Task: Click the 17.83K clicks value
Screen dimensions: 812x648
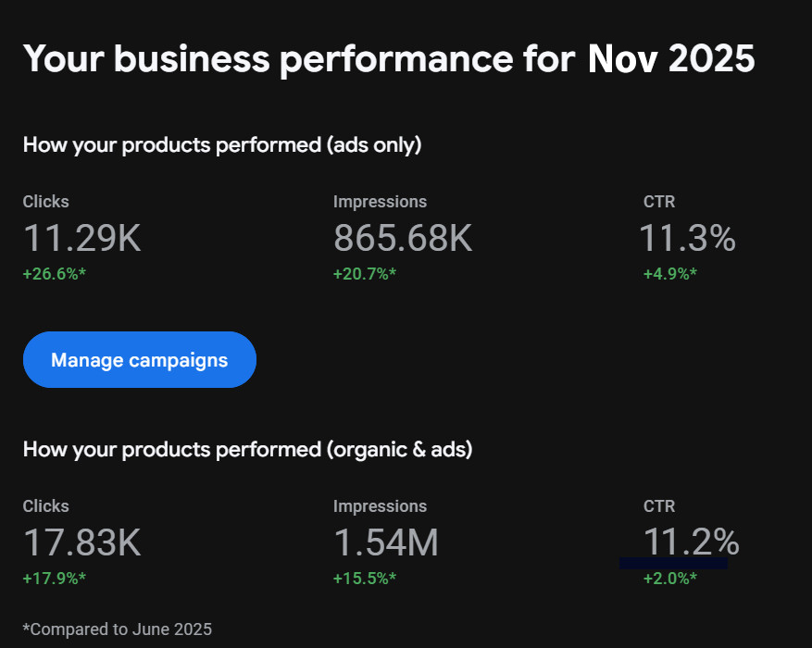Action: click(81, 542)
